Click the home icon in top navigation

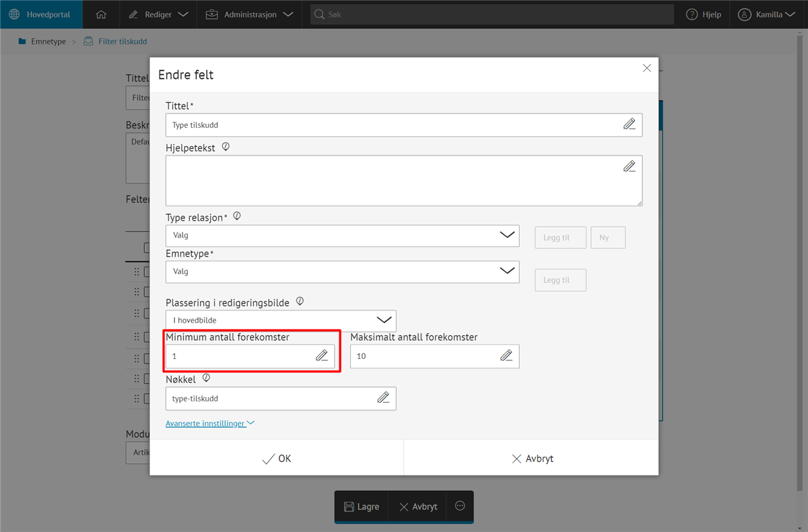click(x=101, y=14)
